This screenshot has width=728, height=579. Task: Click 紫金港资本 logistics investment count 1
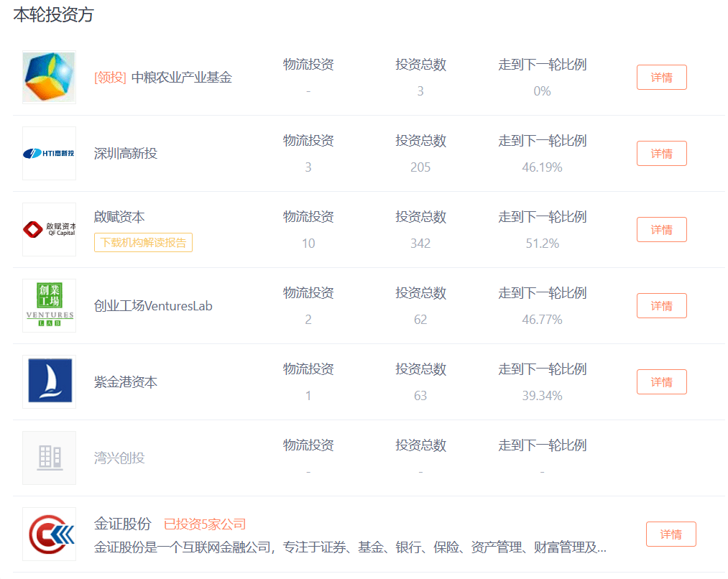pyautogui.click(x=308, y=395)
